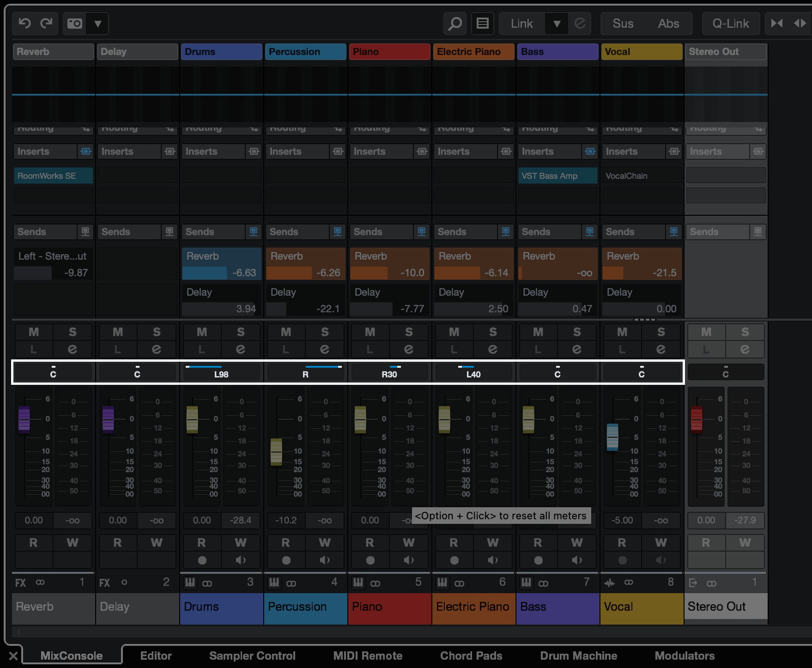Click the increase channel width arrows
The height and width of the screenshot is (668, 812).
click(x=800, y=23)
